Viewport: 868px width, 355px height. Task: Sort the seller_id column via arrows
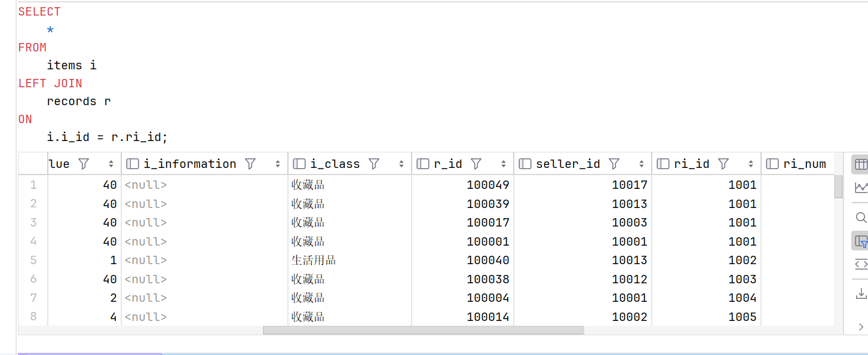click(x=642, y=164)
